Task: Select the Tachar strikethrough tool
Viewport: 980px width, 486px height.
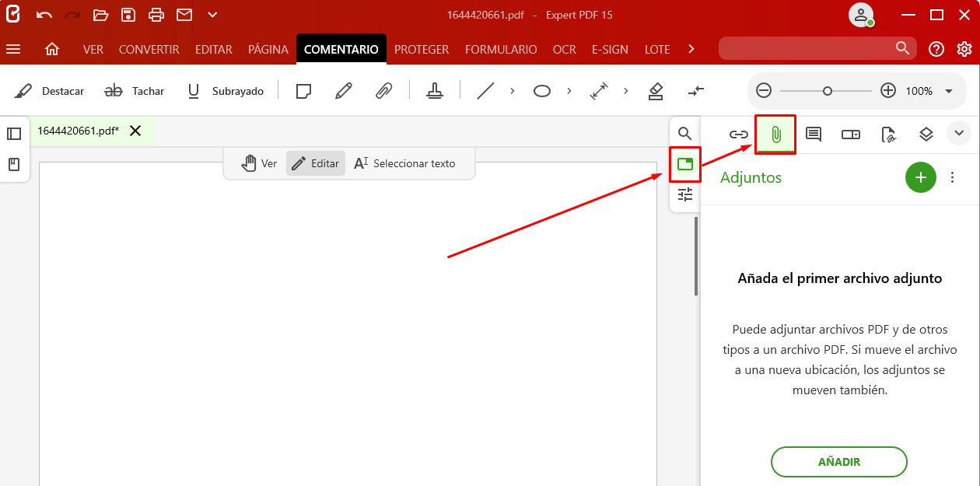Action: point(134,91)
